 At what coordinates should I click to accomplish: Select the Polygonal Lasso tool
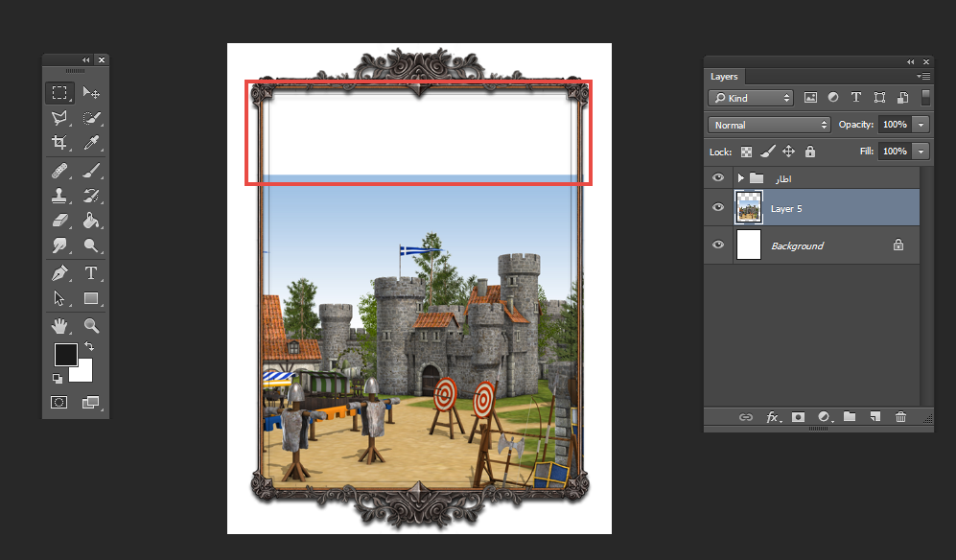coord(59,118)
